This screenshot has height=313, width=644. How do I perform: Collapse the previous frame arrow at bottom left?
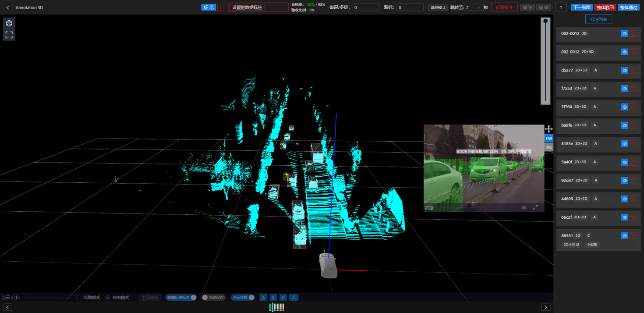click(x=7, y=307)
